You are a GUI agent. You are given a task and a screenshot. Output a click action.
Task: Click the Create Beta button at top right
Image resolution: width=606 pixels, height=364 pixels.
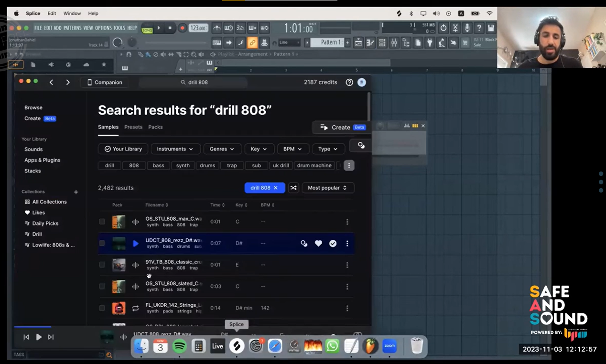pyautogui.click(x=343, y=127)
